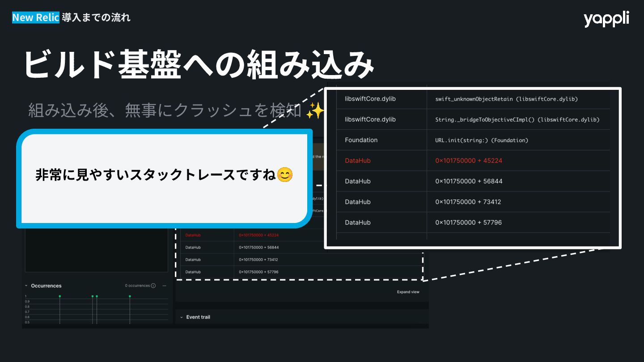Click red DataHub cell in enlarged callout
The width and height of the screenshot is (644, 362).
(x=358, y=160)
